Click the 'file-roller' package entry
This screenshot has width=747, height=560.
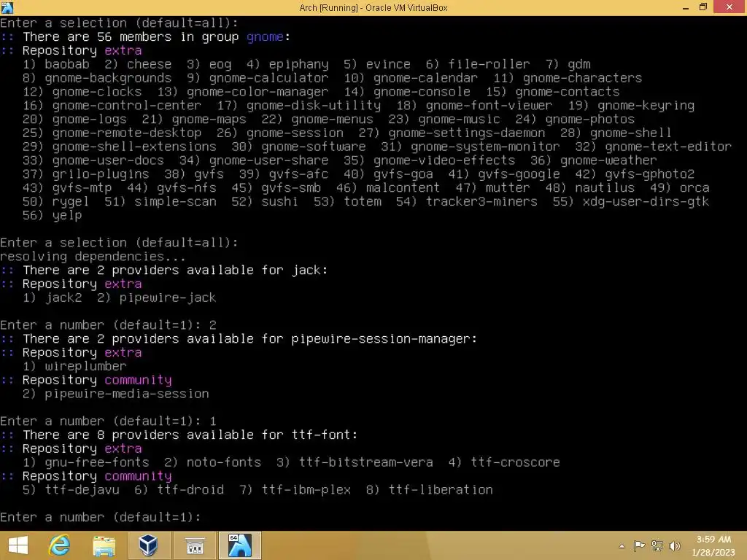(x=489, y=64)
